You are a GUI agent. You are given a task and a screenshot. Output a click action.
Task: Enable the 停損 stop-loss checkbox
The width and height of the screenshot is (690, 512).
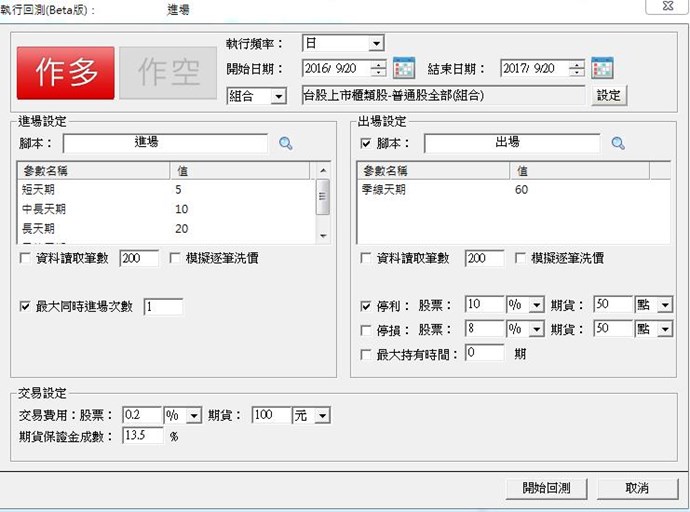point(366,329)
